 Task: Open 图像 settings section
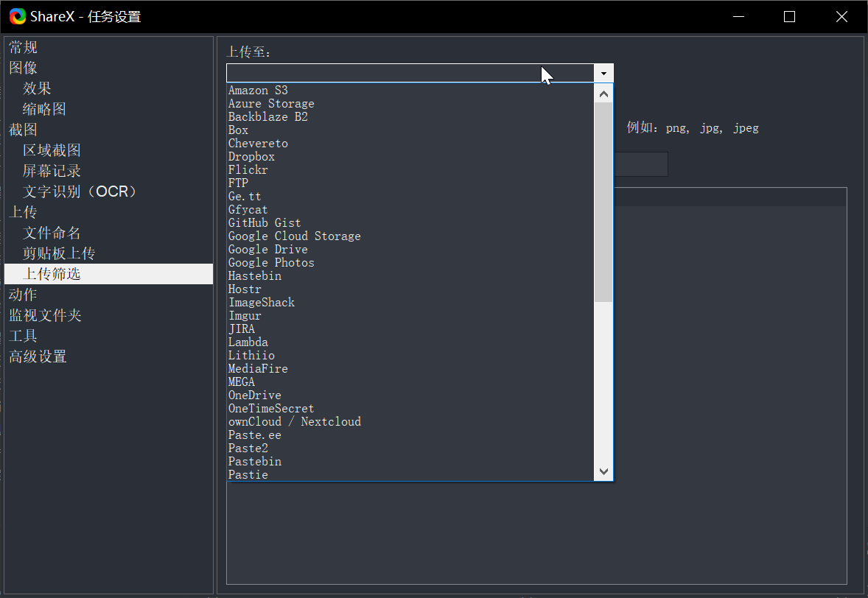pos(24,68)
